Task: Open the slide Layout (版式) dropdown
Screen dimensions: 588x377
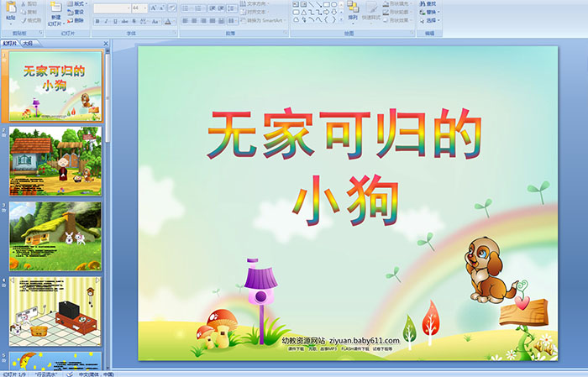Action: (77, 3)
